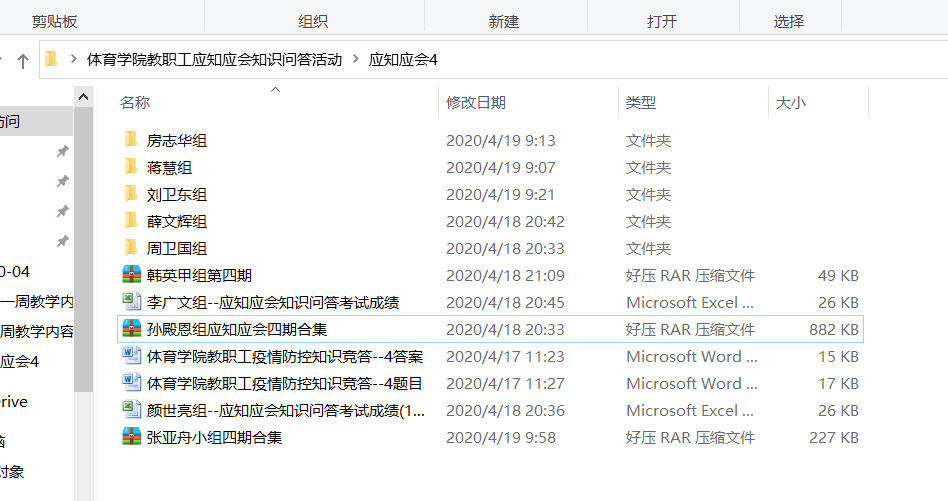Viewport: 948px width, 501px height.
Task: Sort files by 大小 column header
Action: [791, 102]
